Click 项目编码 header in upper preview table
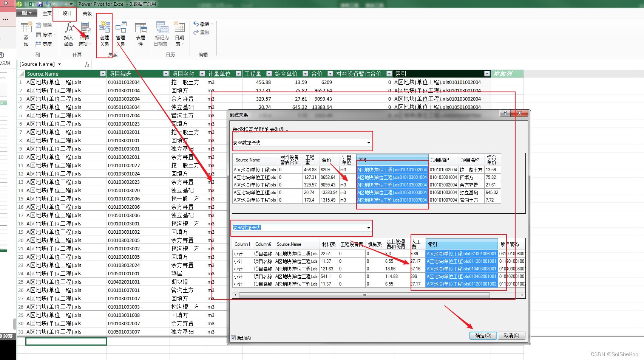 pos(443,160)
